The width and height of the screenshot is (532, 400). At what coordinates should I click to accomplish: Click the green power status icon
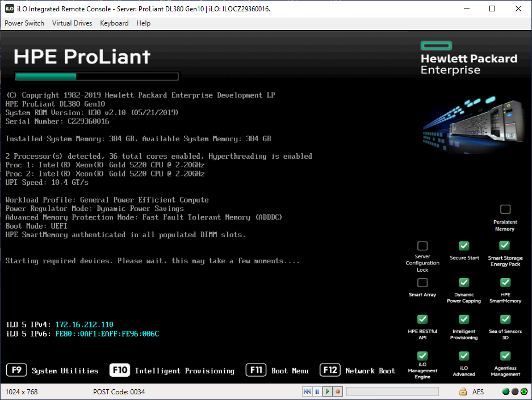click(x=524, y=391)
